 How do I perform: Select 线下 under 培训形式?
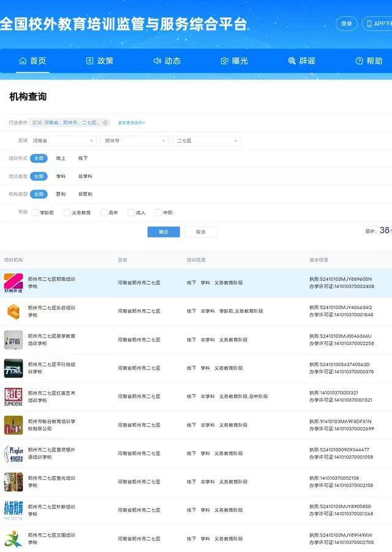pos(83,159)
